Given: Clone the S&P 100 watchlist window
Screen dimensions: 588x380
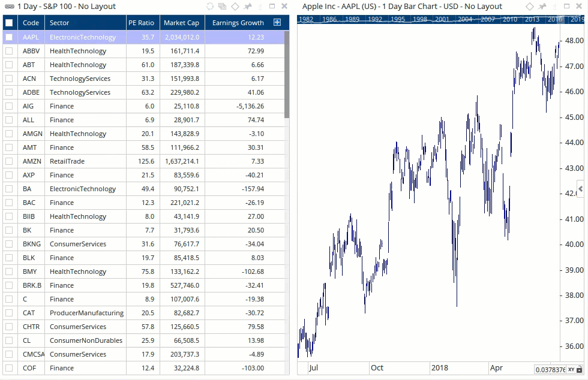Looking at the screenshot, I should click(x=223, y=7).
